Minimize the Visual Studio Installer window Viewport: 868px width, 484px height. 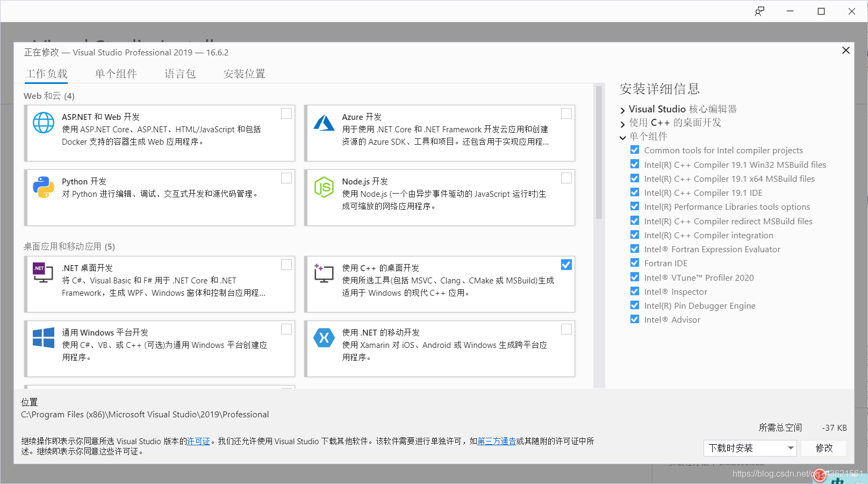click(790, 11)
